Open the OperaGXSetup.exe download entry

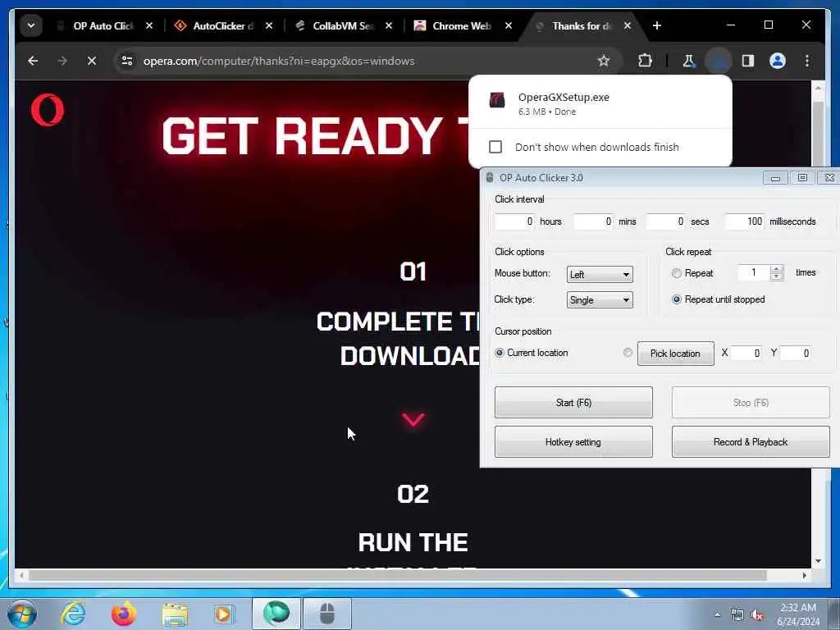point(600,103)
